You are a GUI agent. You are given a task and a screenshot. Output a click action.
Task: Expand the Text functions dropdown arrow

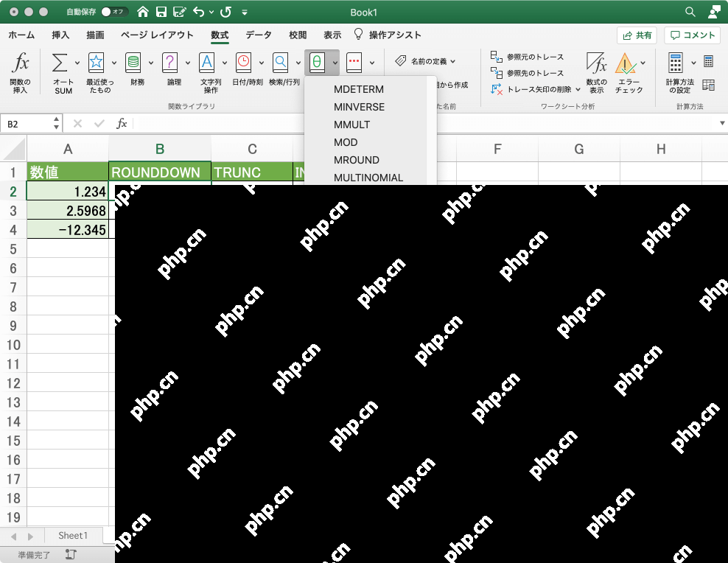(224, 63)
